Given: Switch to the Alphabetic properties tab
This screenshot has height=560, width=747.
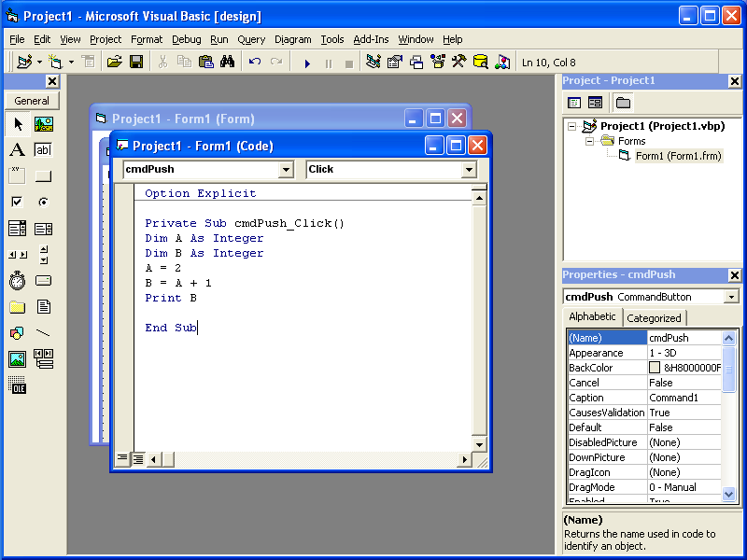Looking at the screenshot, I should 592,316.
